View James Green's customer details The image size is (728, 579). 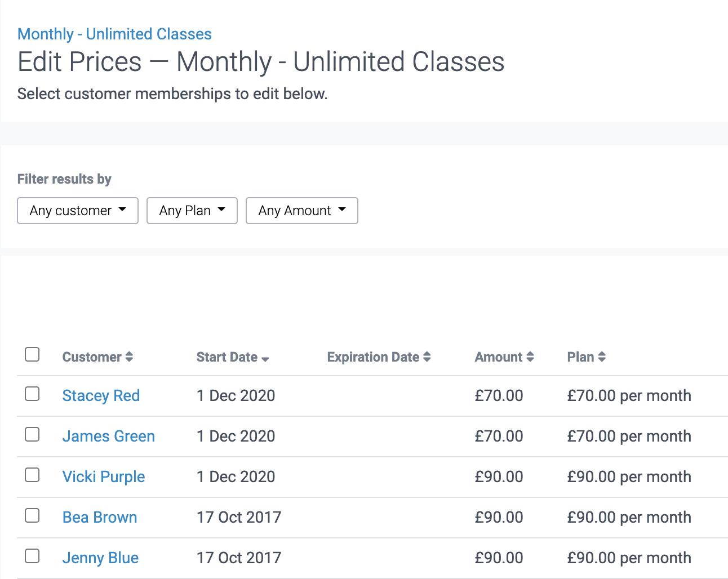click(108, 436)
